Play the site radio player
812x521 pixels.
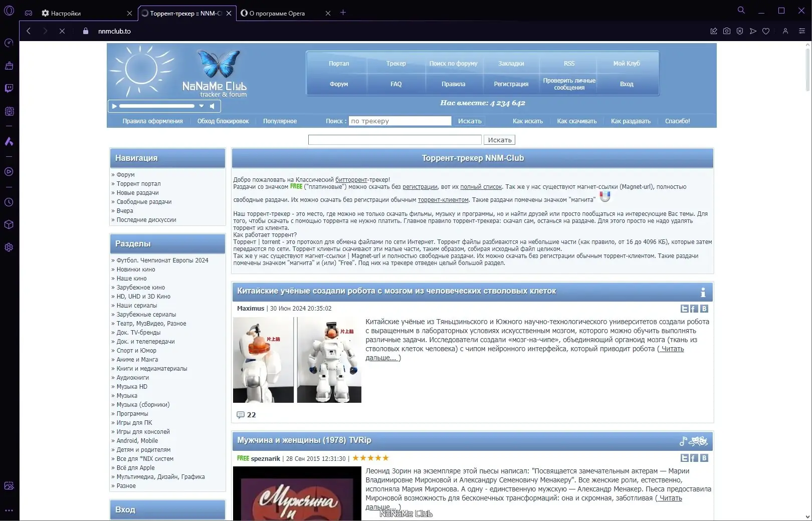tap(114, 106)
